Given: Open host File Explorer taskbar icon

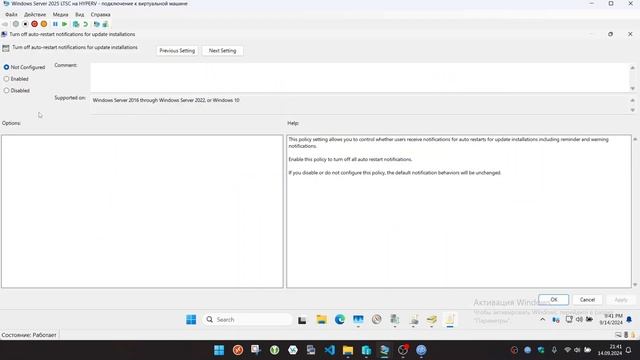Looking at the screenshot, I should tap(348, 350).
